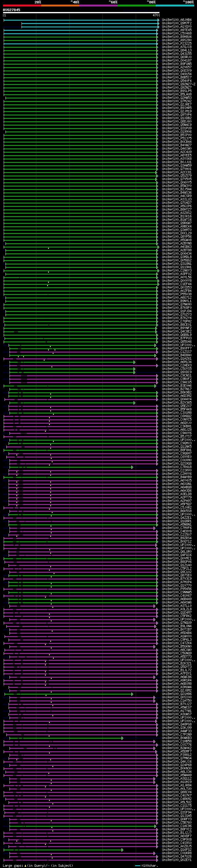Open hit UniRef100_Q9M7F2
Screen dimensions: 197x868
176,23
